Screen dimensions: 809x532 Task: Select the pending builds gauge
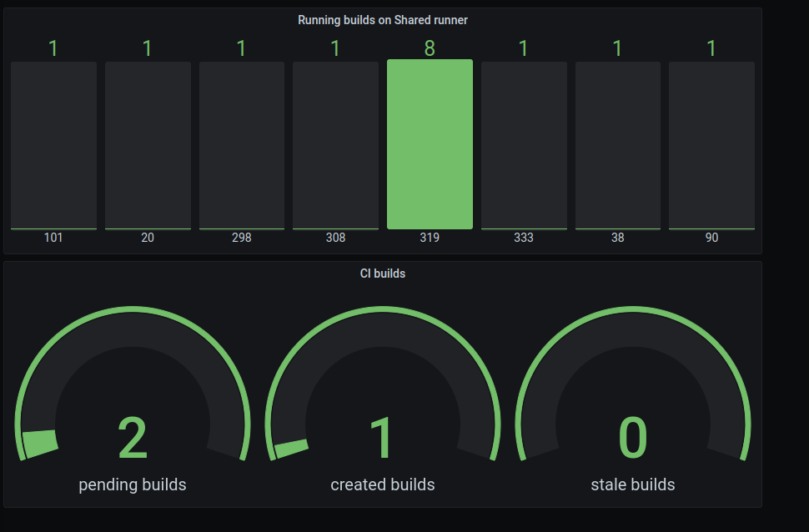click(132, 392)
